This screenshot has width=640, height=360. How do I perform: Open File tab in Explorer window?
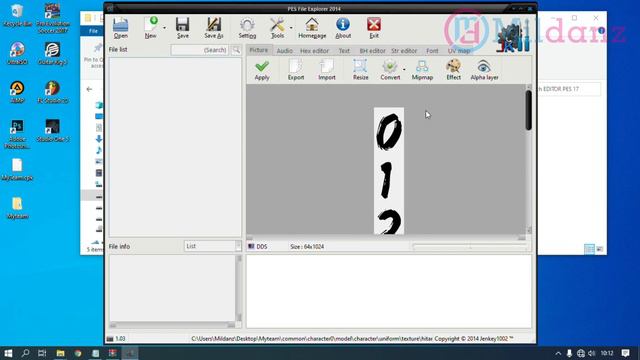(93, 31)
